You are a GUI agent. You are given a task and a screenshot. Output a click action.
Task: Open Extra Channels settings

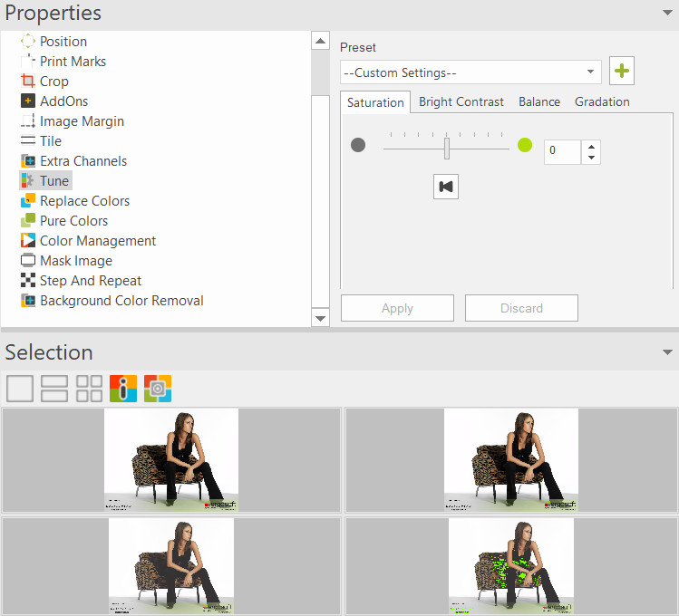tap(83, 160)
